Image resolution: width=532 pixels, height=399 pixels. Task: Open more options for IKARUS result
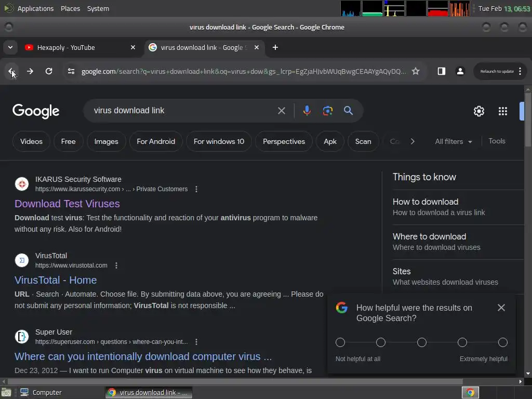click(196, 189)
